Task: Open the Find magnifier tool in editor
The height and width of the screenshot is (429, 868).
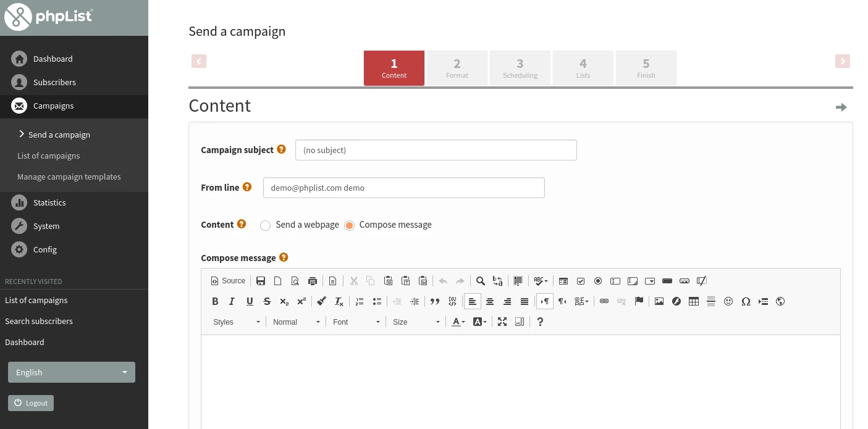Action: 480,281
